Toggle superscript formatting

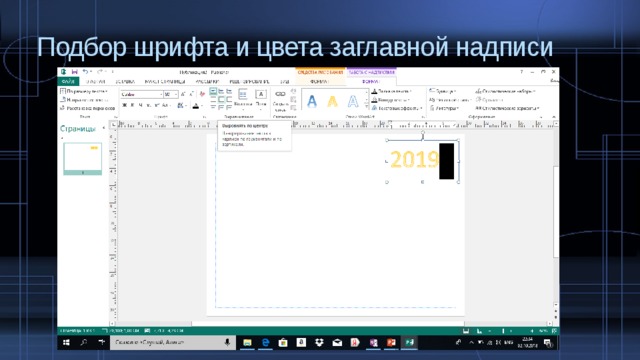157,105
